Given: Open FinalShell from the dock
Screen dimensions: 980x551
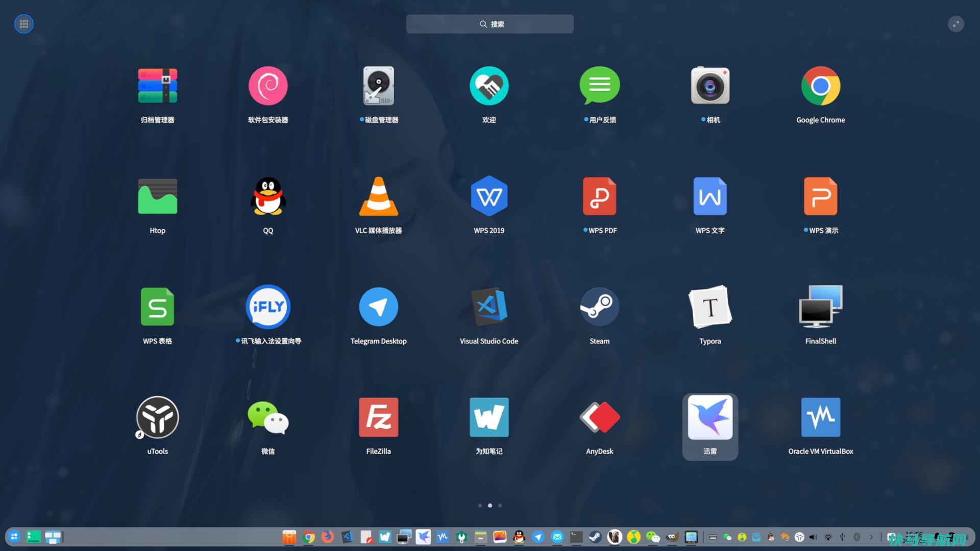Looking at the screenshot, I should tap(404, 537).
